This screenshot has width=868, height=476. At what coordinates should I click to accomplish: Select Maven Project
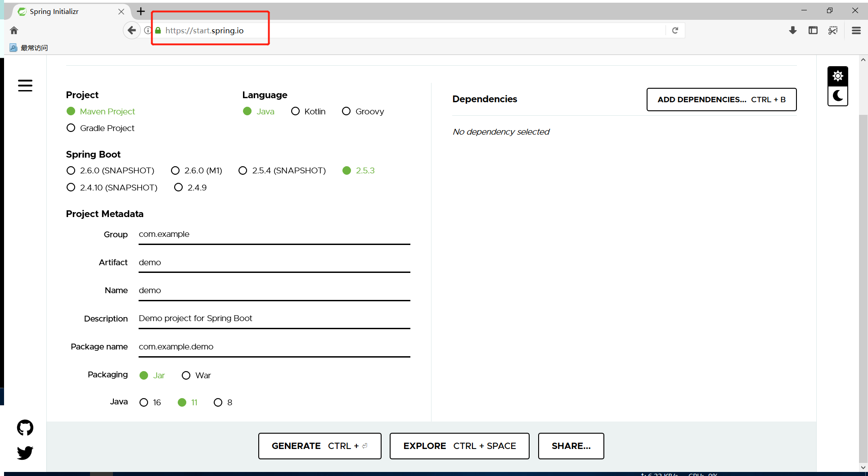click(x=100, y=111)
